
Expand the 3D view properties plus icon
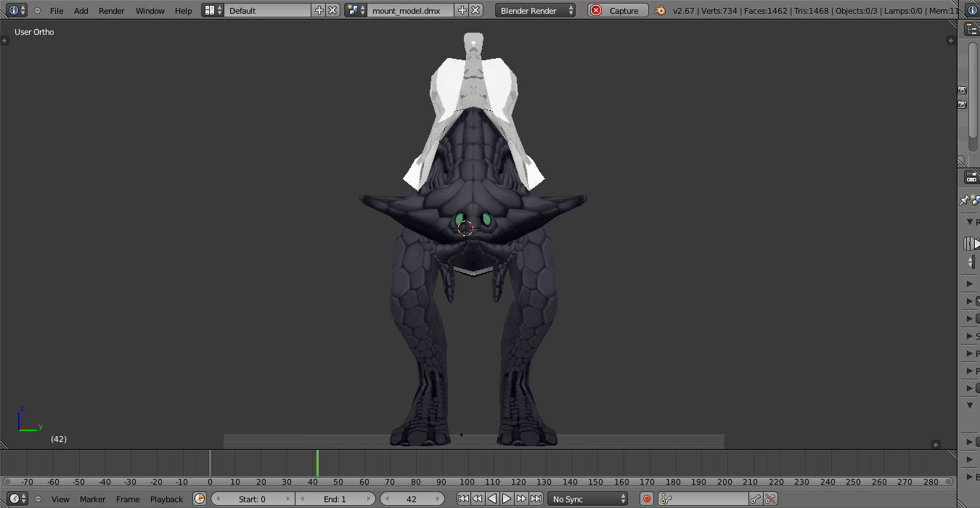(x=951, y=41)
